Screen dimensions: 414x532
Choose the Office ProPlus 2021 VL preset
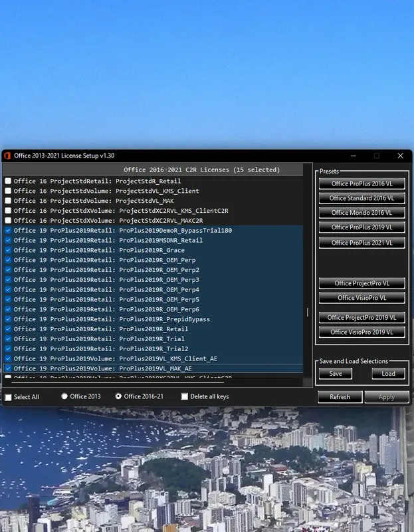(362, 243)
